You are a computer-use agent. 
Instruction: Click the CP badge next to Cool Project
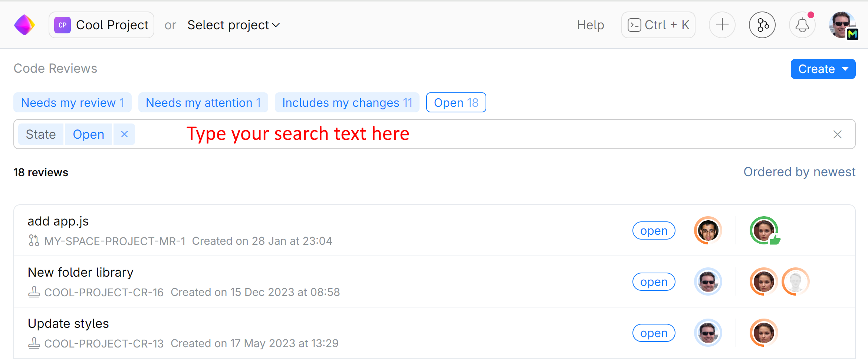point(62,24)
